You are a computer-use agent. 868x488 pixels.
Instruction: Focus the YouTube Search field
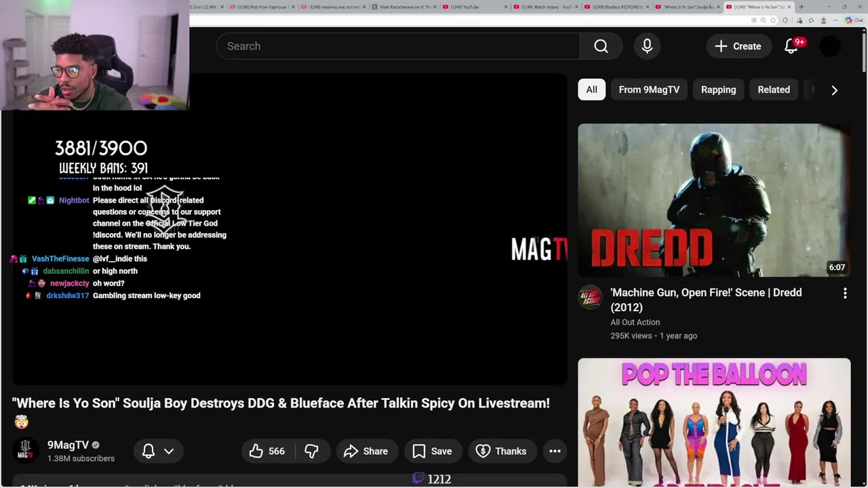pyautogui.click(x=398, y=46)
